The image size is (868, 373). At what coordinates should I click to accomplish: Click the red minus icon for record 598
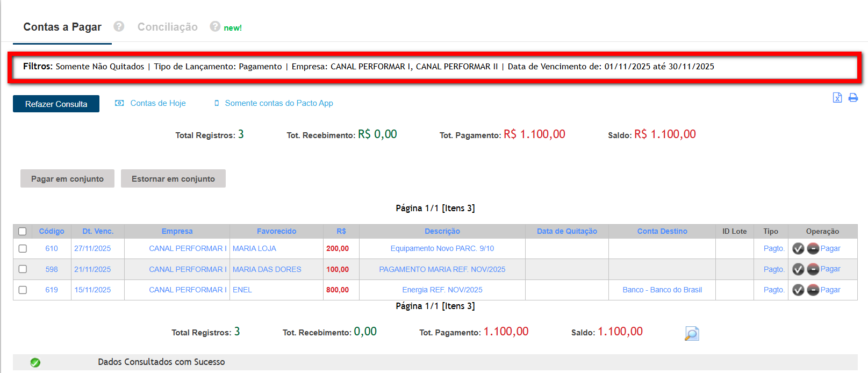[x=813, y=269]
